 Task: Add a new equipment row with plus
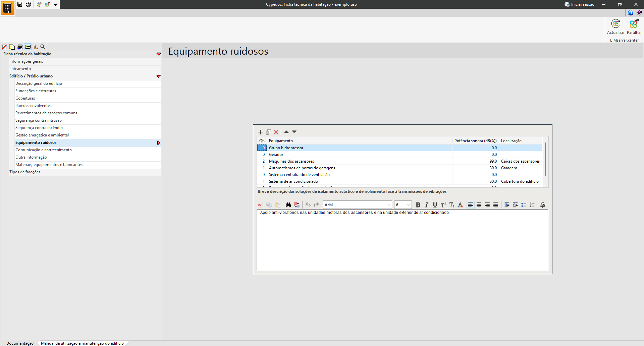[261, 132]
